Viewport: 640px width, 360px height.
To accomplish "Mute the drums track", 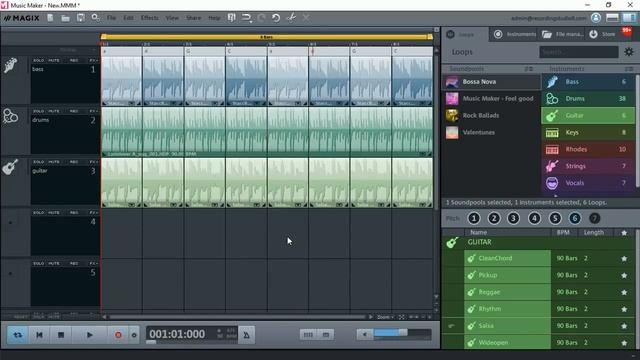I will pyautogui.click(x=53, y=111).
